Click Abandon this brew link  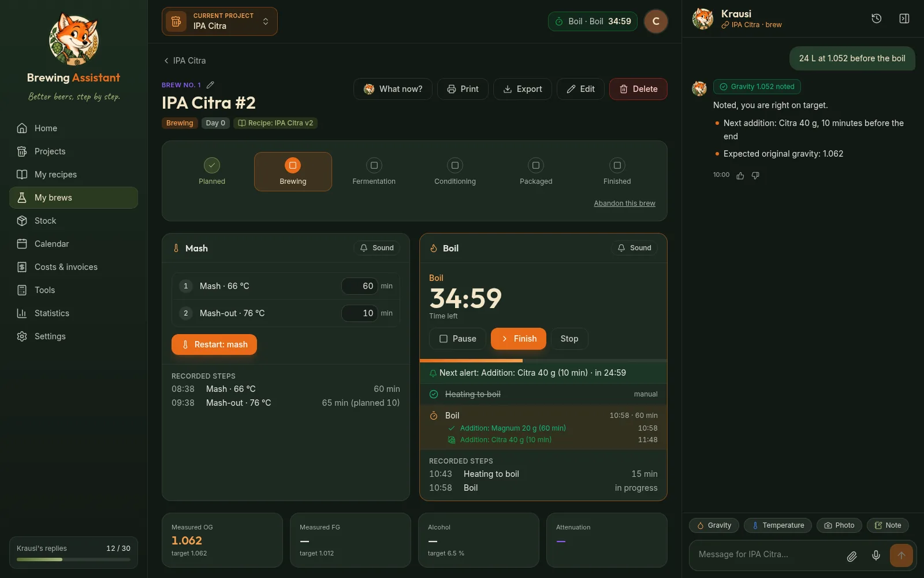point(624,203)
